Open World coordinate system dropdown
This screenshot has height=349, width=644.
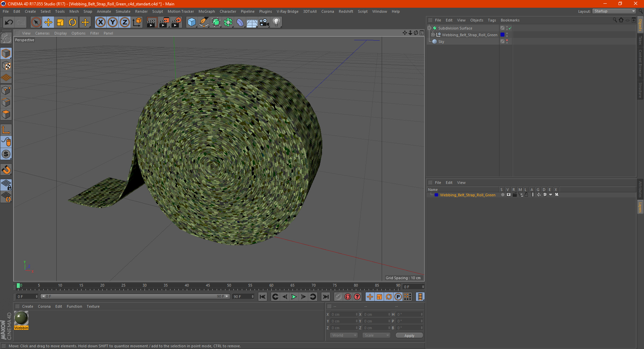coord(344,335)
